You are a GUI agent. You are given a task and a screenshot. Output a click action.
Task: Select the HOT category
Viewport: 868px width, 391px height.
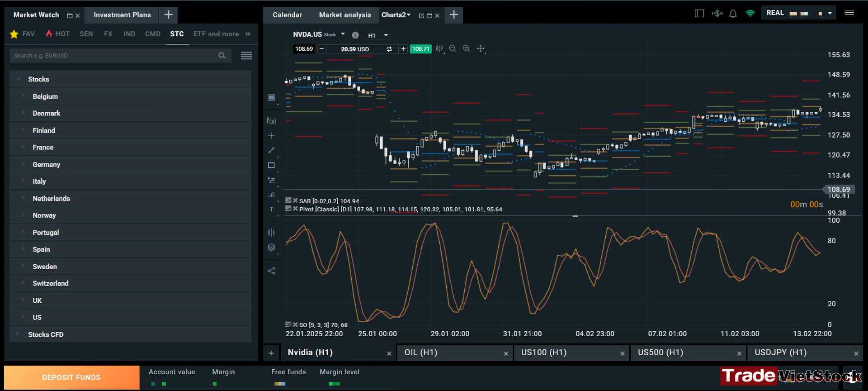pyautogui.click(x=58, y=34)
